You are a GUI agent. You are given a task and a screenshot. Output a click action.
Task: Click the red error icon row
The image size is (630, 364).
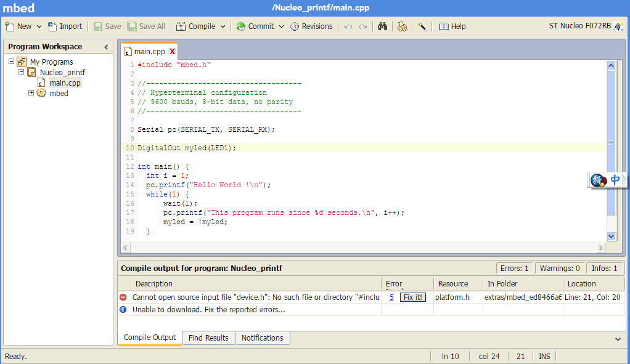pos(123,297)
